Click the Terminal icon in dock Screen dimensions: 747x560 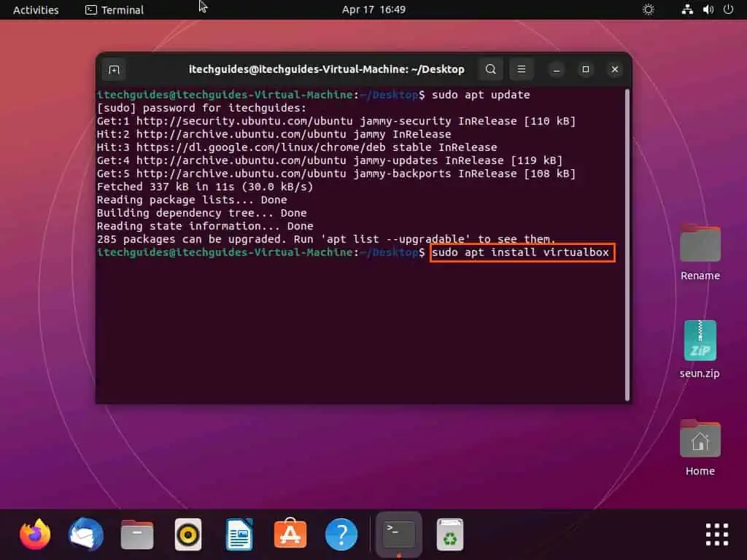click(x=399, y=534)
